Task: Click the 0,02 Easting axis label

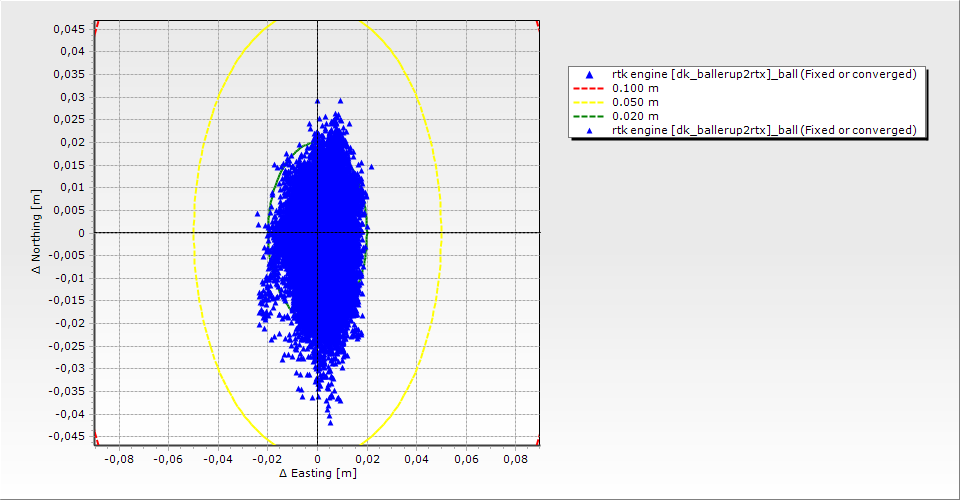Action: [367, 459]
